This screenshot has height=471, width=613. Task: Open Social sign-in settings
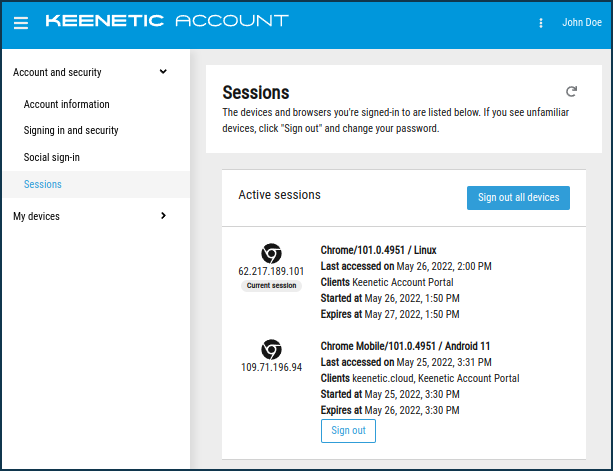[52, 157]
